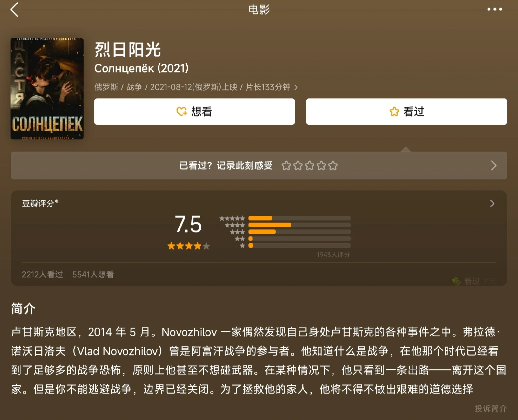Open the 2212人看过 list
Image resolution: width=518 pixels, height=420 pixels.
coord(42,274)
